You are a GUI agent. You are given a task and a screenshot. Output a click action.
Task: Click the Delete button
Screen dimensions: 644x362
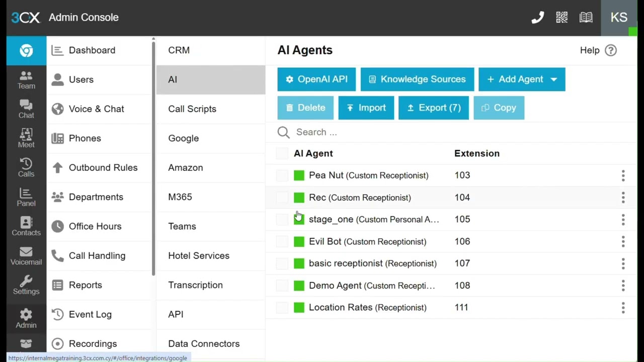pyautogui.click(x=305, y=108)
